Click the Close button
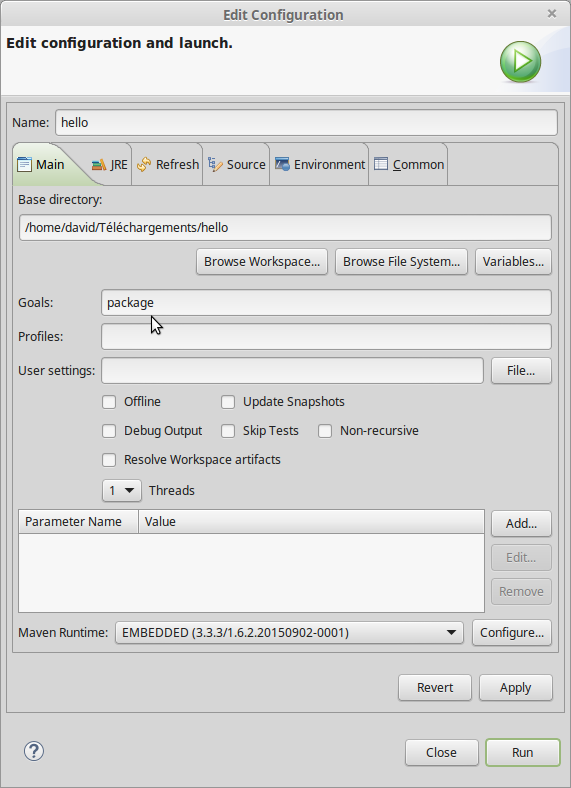The width and height of the screenshot is (571, 788). [x=441, y=752]
